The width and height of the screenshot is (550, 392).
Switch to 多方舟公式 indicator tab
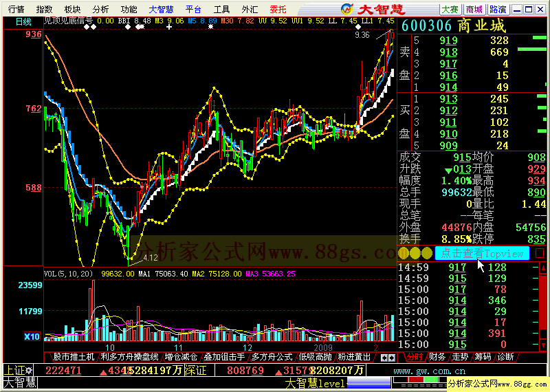tap(272, 357)
